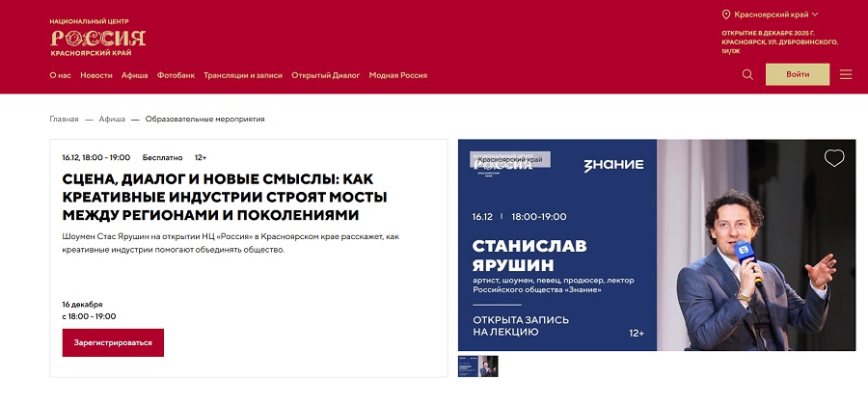Open the О нас menu item
This screenshot has height=406, width=868.
60,75
